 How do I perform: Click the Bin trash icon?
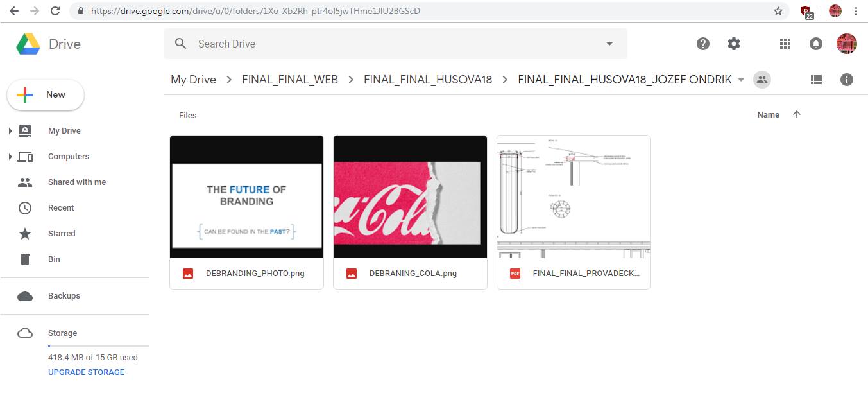(25, 259)
